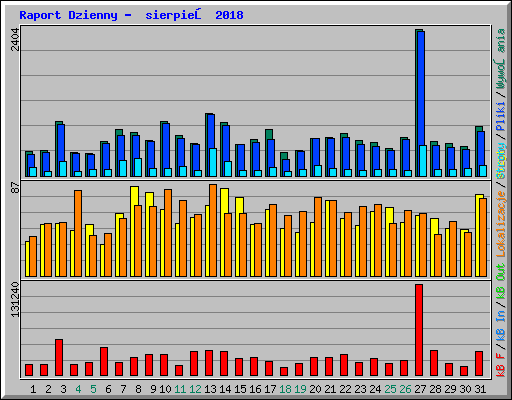This screenshot has width=512, height=400.
Task: Select day number 8 on the x-axis
Action: 138,389
